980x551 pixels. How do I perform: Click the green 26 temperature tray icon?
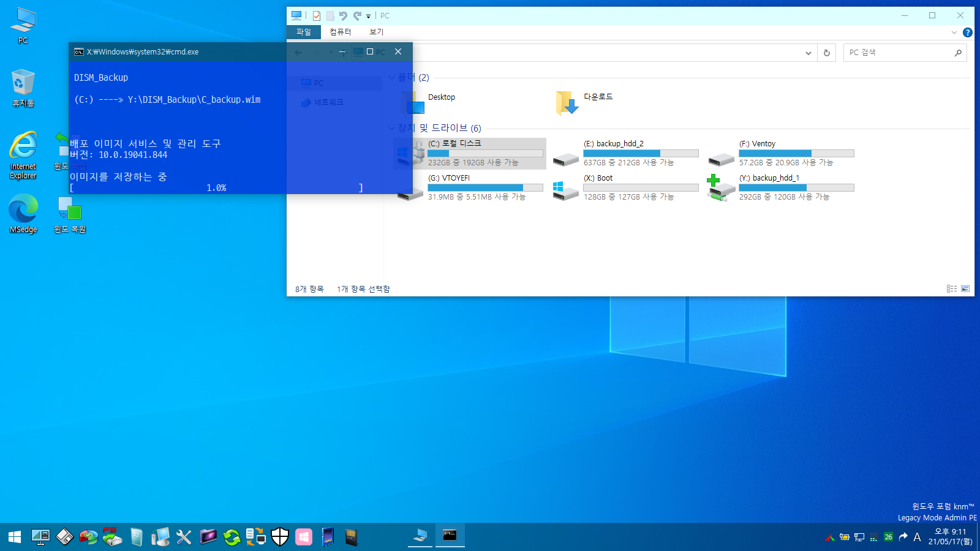888,538
